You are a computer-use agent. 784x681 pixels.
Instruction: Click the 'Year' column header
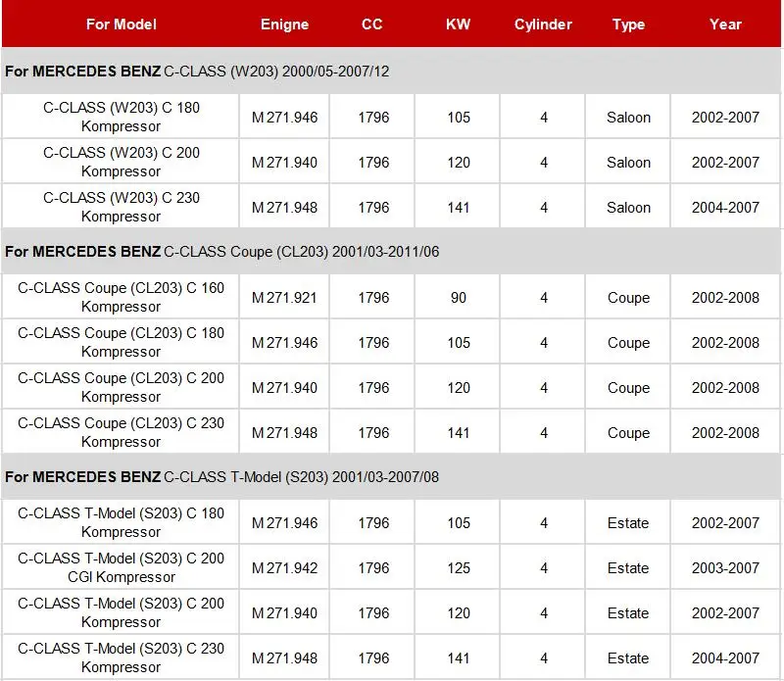pyautogui.click(x=725, y=24)
